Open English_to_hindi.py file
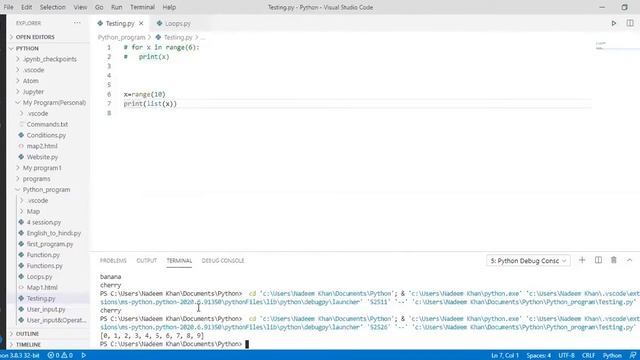Viewport: 640px width, 360px height. (54, 233)
